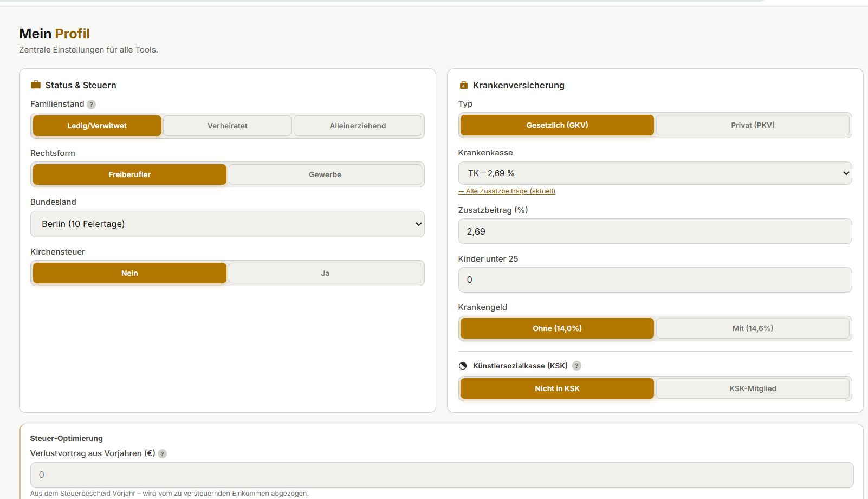Click the Künstlersozialkasse pie icon
Image resolution: width=868 pixels, height=499 pixels.
coord(463,366)
